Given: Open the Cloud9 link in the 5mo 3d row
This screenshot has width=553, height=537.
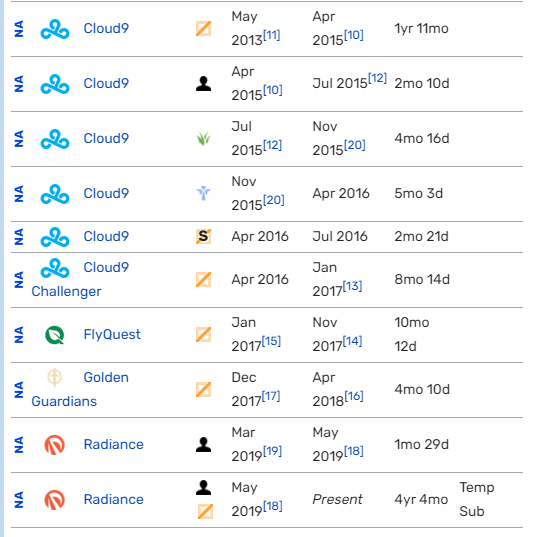Looking at the screenshot, I should 106,194.
